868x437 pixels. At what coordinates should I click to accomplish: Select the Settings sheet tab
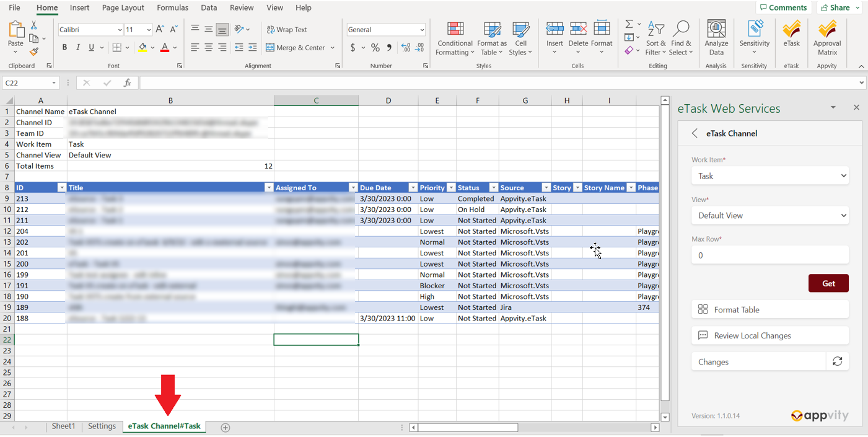tap(102, 426)
